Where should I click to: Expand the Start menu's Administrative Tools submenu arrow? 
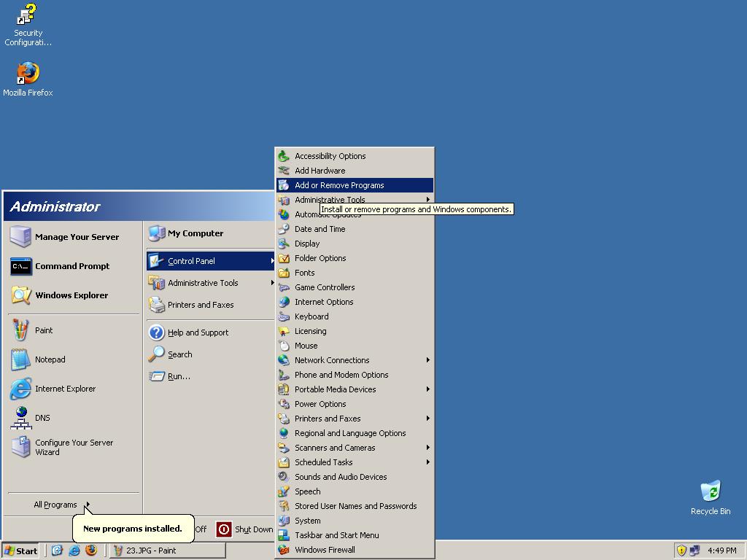coord(272,283)
